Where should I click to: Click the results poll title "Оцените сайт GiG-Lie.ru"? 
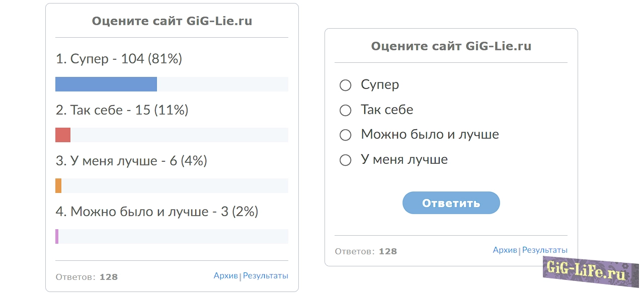pos(451,46)
